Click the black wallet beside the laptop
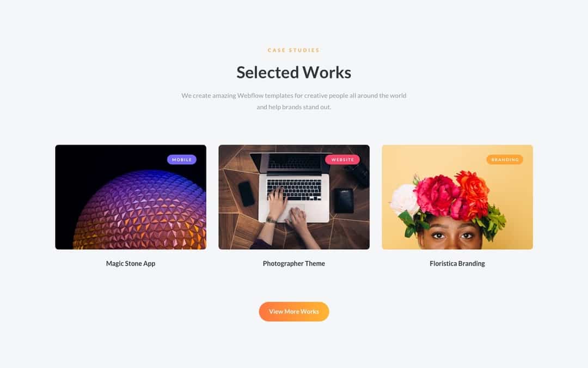This screenshot has height=368, width=588. tap(344, 201)
